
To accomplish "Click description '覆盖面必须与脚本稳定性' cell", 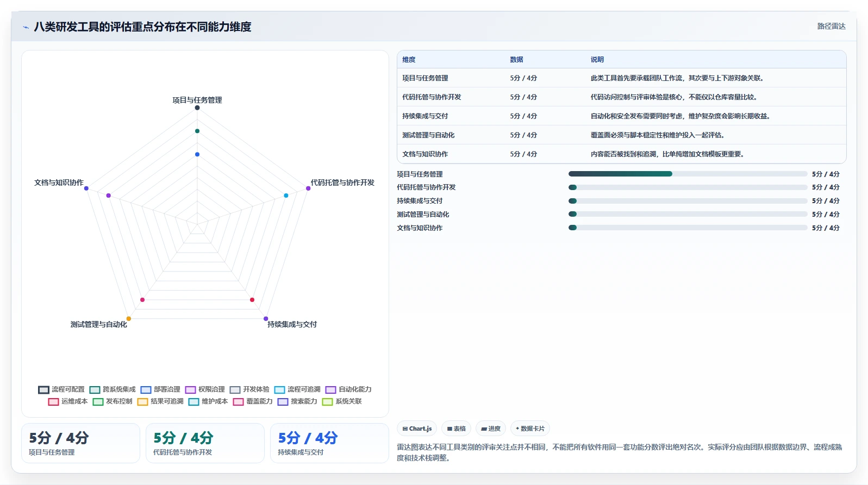I will pos(659,135).
